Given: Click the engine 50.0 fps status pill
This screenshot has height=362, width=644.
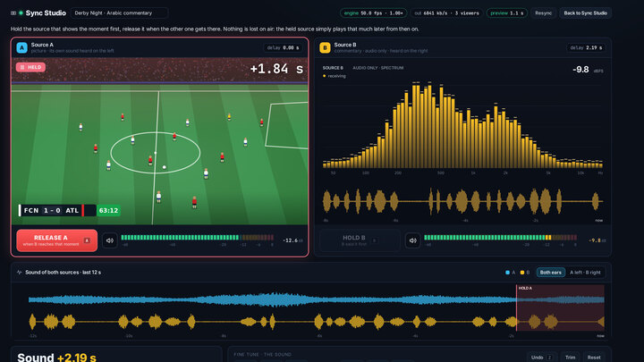Looking at the screenshot, I should [373, 13].
